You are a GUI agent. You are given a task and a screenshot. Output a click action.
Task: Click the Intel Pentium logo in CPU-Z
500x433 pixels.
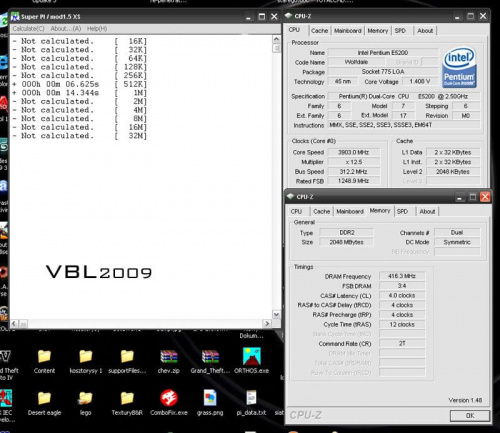(459, 68)
